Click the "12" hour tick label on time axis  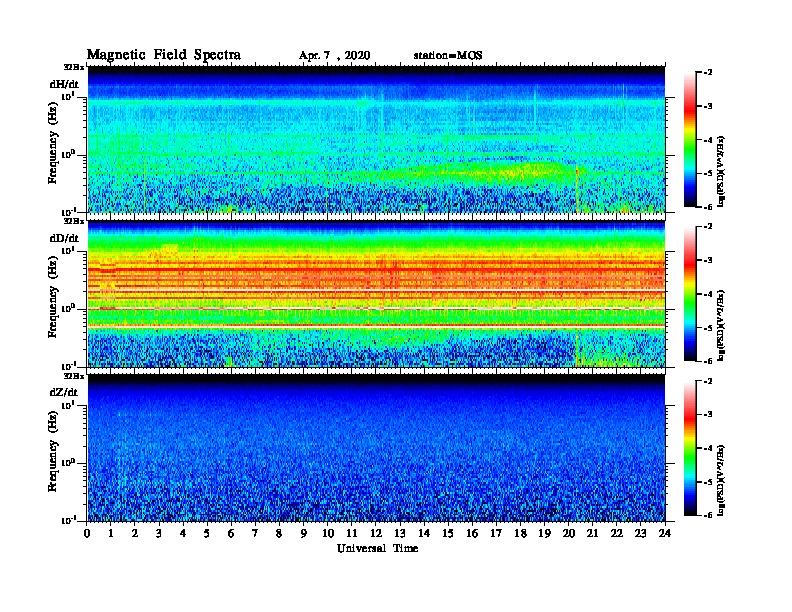point(376,533)
